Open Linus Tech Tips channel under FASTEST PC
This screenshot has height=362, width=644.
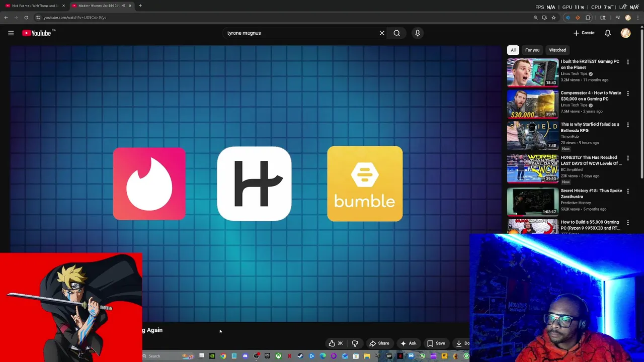click(574, 74)
